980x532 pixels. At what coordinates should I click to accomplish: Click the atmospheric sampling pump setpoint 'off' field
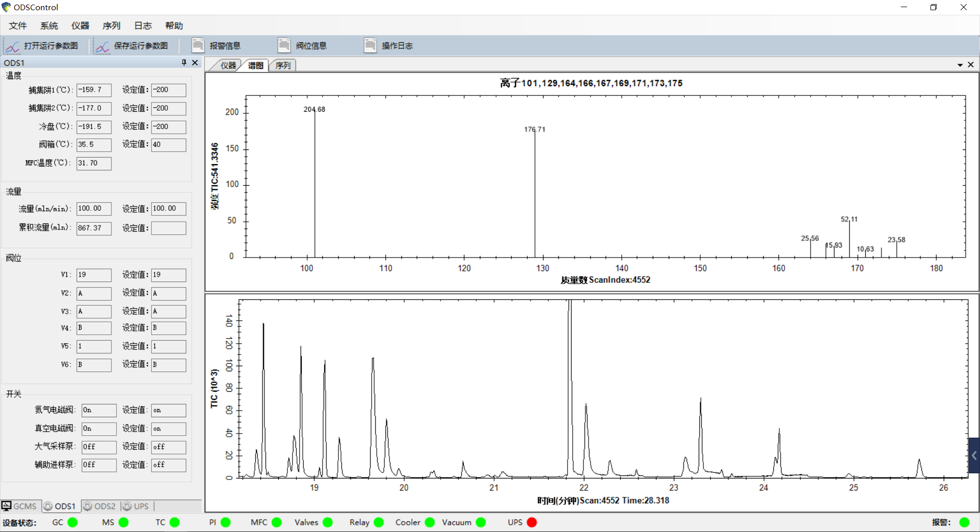(168, 447)
